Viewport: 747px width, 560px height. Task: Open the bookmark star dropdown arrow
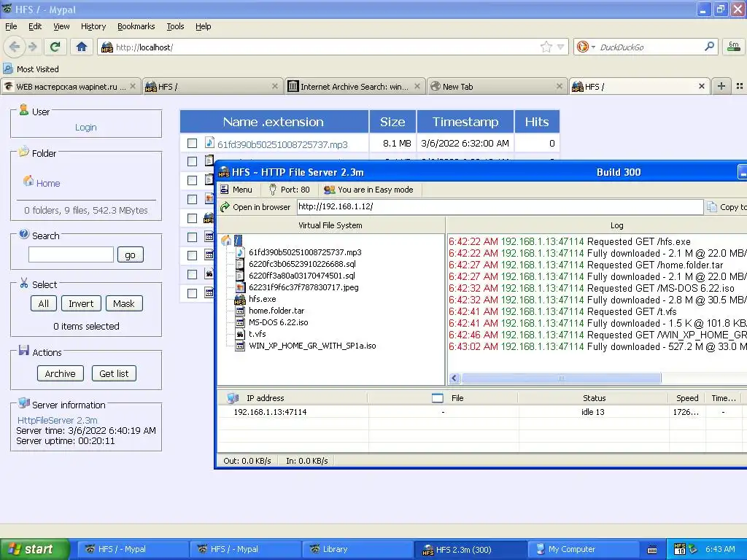561,47
